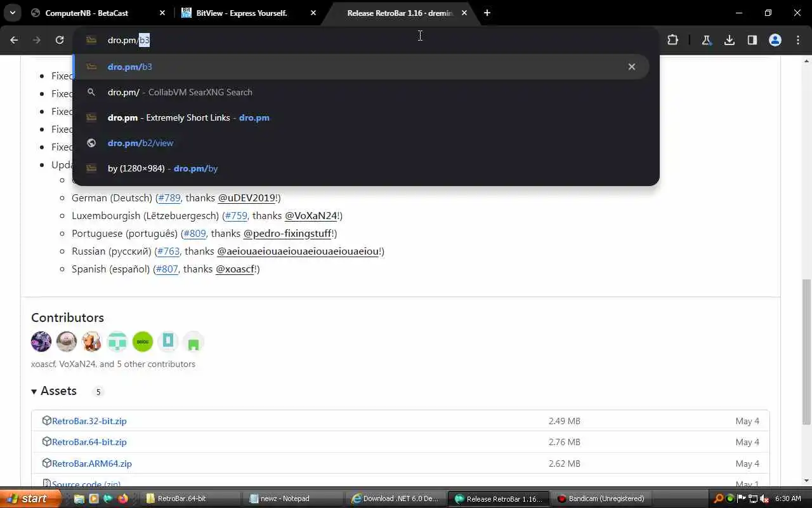Close the Release RetroBar tab

pyautogui.click(x=464, y=13)
